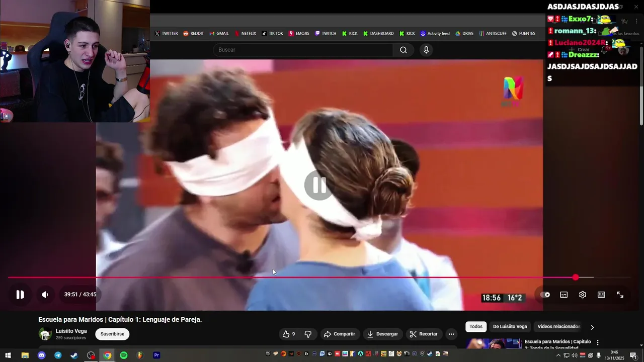The height and width of the screenshot is (362, 644).
Task: Open options for the Capítulo 2 video
Action: (598, 342)
